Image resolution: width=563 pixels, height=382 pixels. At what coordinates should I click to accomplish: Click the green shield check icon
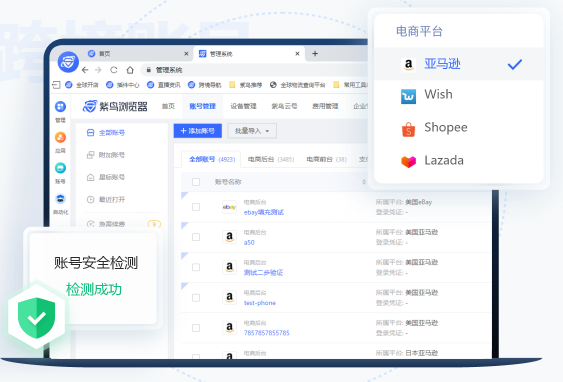(x=37, y=318)
